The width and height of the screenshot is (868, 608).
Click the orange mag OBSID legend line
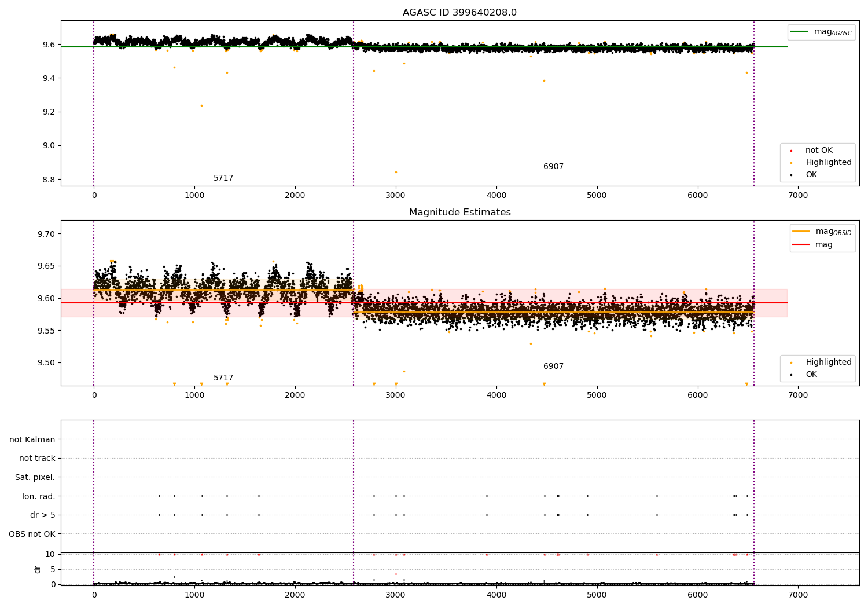coord(801,232)
